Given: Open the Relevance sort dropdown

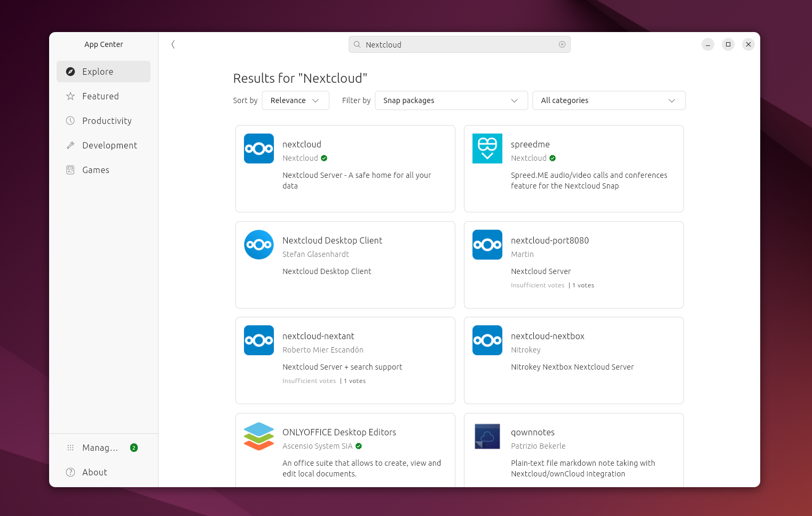Looking at the screenshot, I should 296,100.
